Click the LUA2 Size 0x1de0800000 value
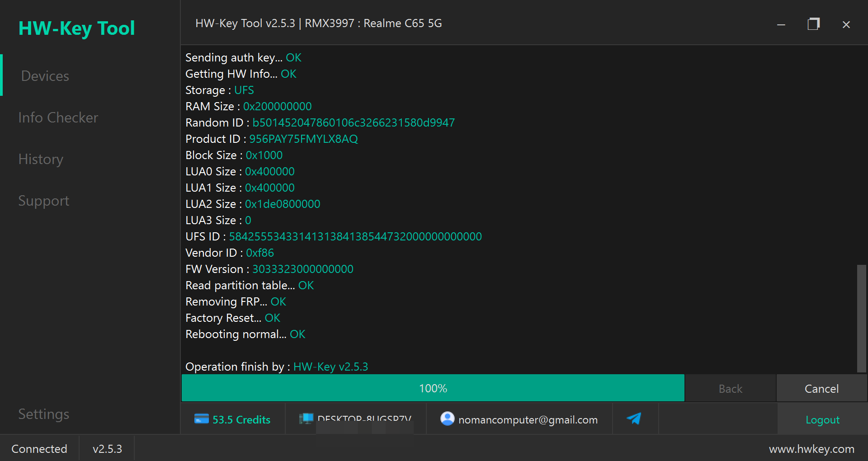Image resolution: width=868 pixels, height=461 pixels. [x=283, y=204]
